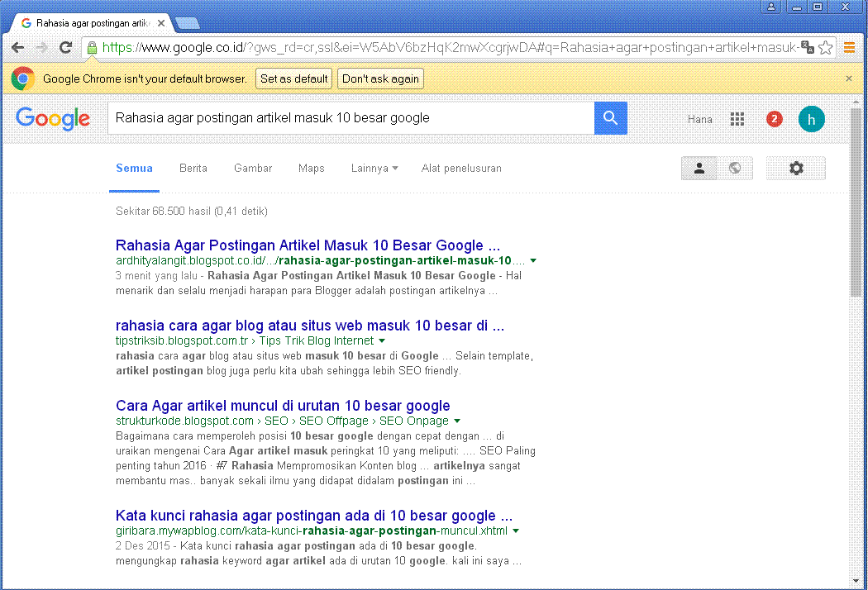Select private results person toggle

point(699,169)
